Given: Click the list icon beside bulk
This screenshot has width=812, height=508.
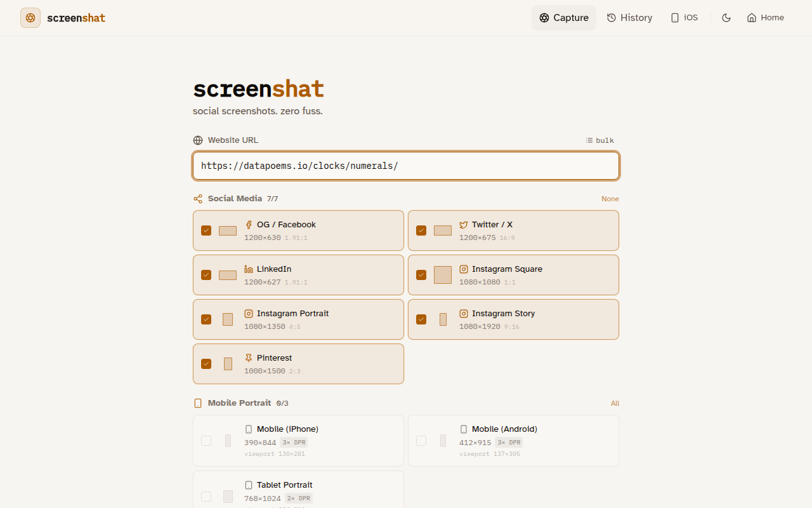Looking at the screenshot, I should point(589,140).
